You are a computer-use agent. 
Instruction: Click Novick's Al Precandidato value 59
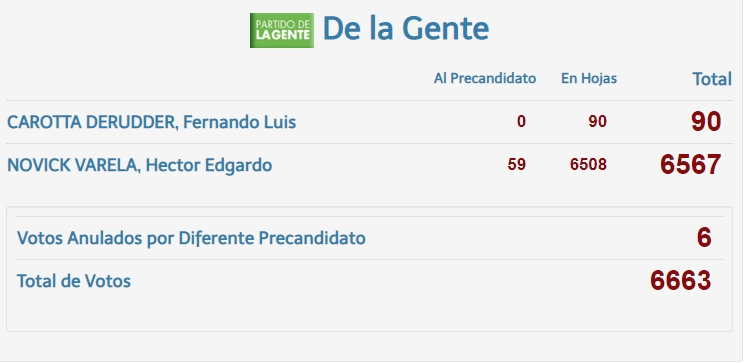click(516, 165)
